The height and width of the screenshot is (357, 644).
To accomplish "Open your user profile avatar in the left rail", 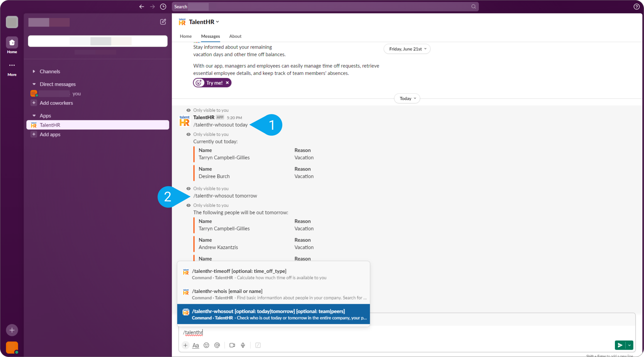I will (x=12, y=347).
